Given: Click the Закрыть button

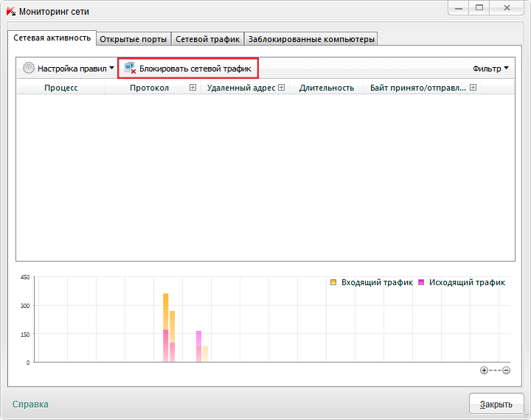Looking at the screenshot, I should 496,404.
